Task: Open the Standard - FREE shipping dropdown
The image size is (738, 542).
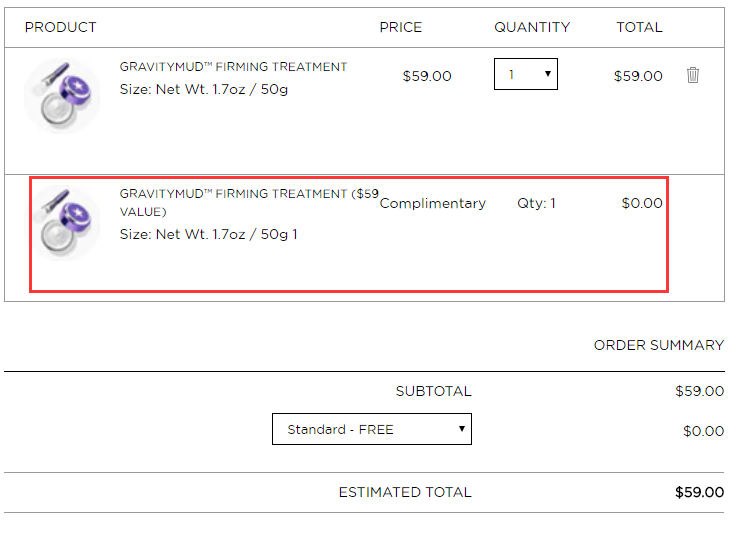Action: click(372, 429)
